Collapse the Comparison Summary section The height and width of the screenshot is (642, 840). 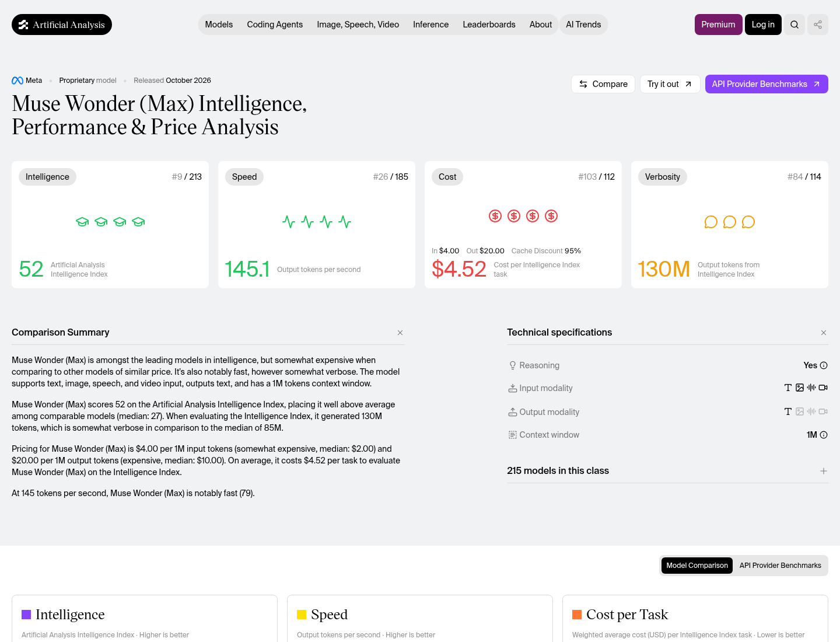400,333
